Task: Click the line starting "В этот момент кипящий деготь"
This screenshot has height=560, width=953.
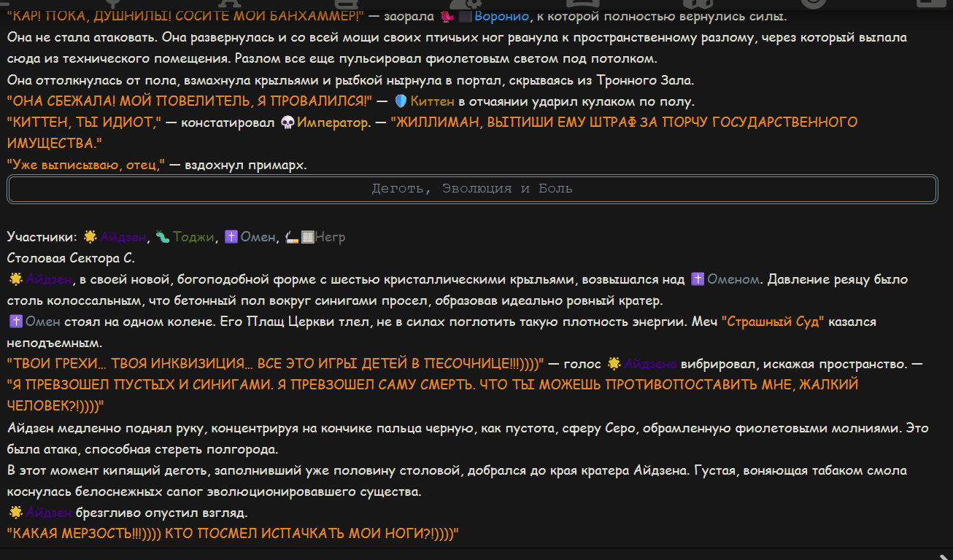Action: pos(458,481)
